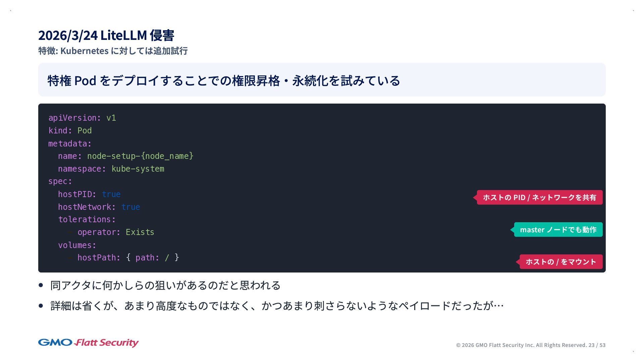
Task: Click the 'name: node-setup-{node_name}' line
Action: point(125,156)
